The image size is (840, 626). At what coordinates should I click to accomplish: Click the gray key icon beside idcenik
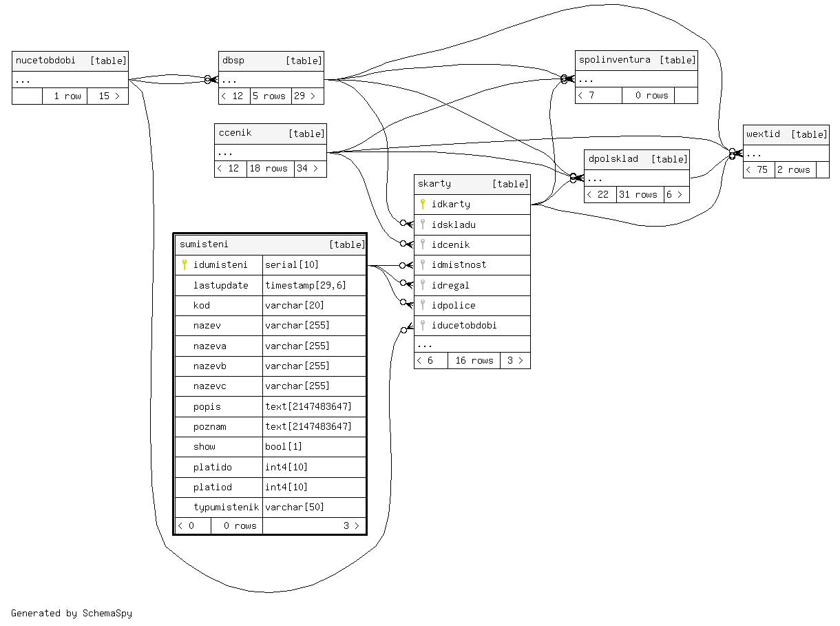423,244
